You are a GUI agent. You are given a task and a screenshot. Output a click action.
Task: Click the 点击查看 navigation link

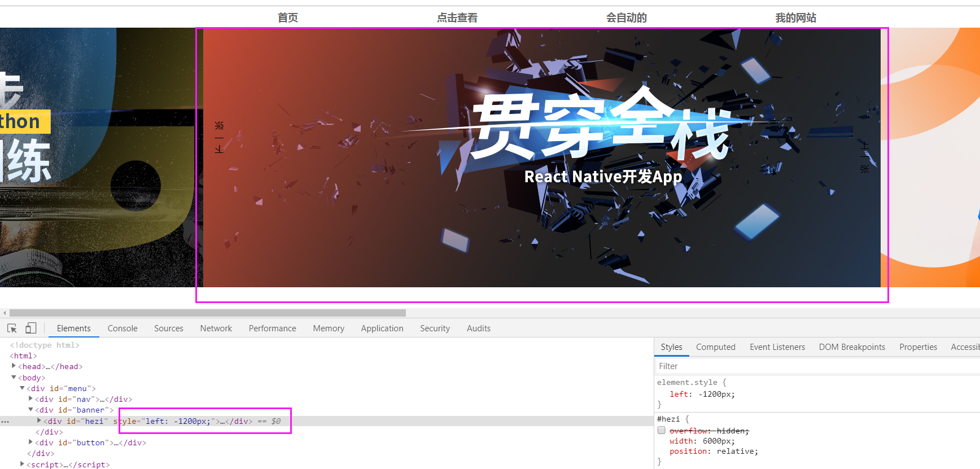pyautogui.click(x=457, y=18)
